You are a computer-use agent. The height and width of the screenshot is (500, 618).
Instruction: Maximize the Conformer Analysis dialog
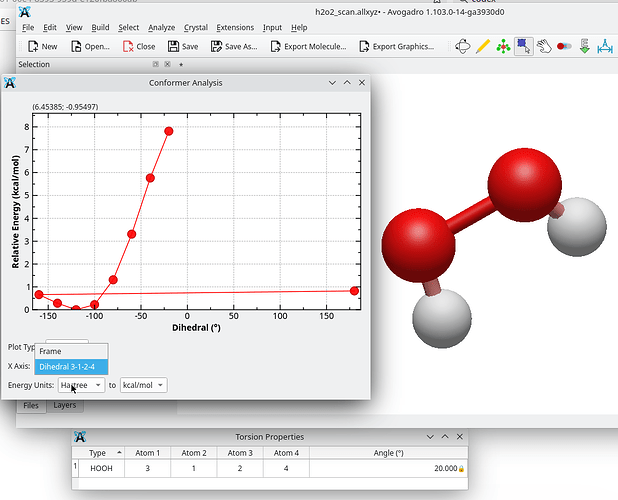click(347, 83)
